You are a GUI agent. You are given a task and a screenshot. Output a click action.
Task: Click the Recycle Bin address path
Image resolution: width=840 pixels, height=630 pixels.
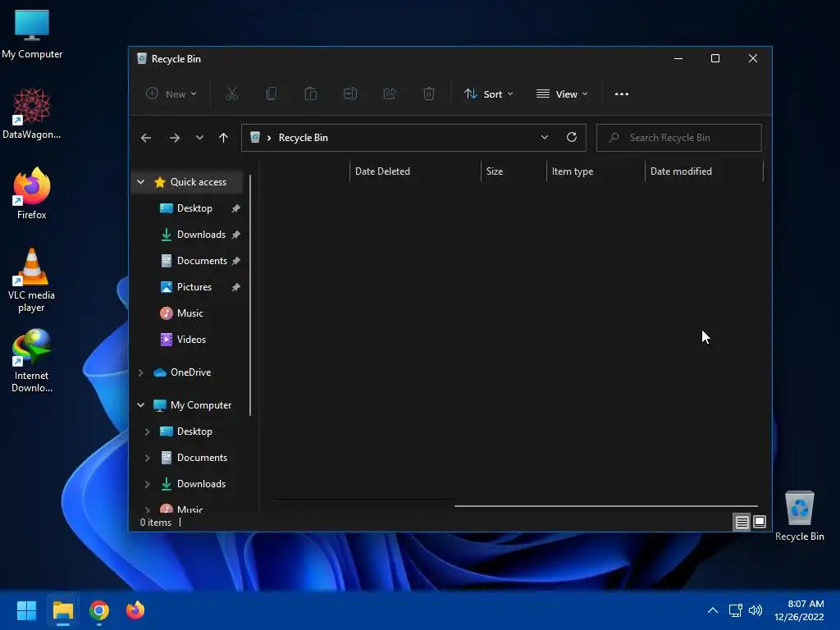[x=304, y=138]
